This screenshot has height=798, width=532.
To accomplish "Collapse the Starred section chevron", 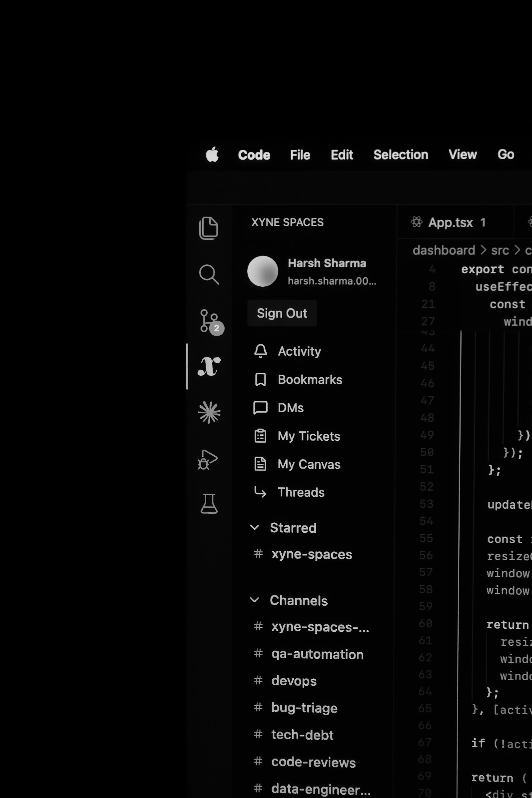I will pos(255,528).
